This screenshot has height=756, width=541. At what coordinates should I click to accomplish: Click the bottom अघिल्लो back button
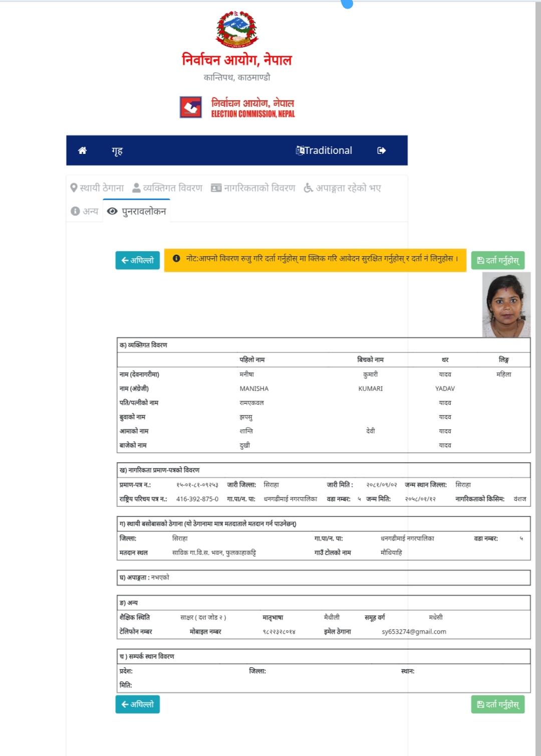tap(138, 704)
